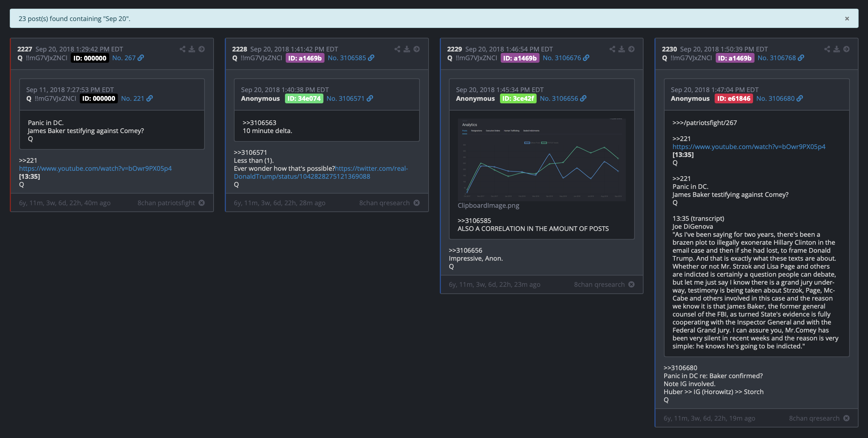This screenshot has width=868, height=438.
Task: Click circle icon beside 8chan qresearch on post 2230
Action: [x=846, y=418]
